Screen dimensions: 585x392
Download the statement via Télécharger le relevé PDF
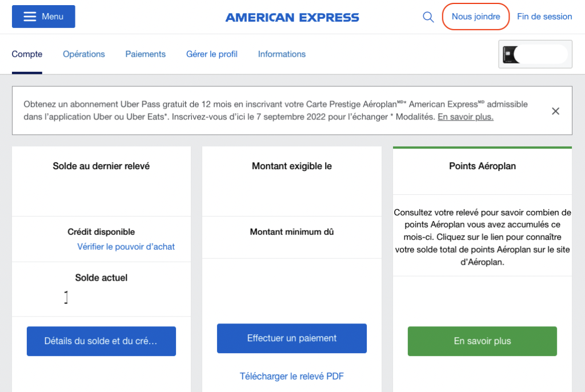point(291,376)
